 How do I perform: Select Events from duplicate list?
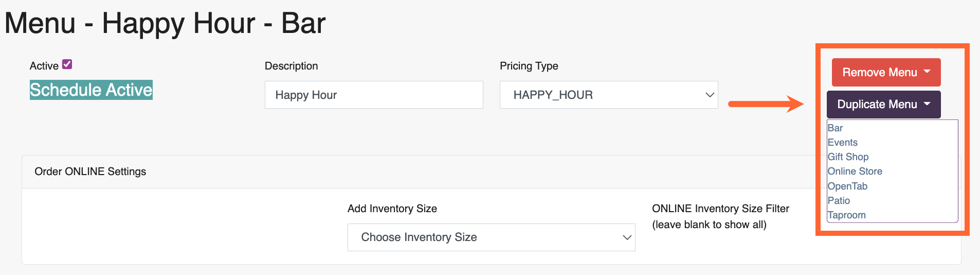[x=842, y=142]
